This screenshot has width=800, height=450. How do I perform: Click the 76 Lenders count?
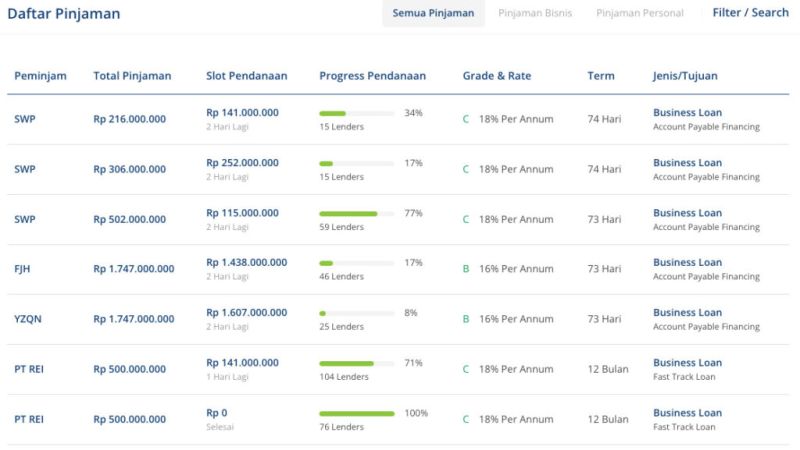coord(341,427)
